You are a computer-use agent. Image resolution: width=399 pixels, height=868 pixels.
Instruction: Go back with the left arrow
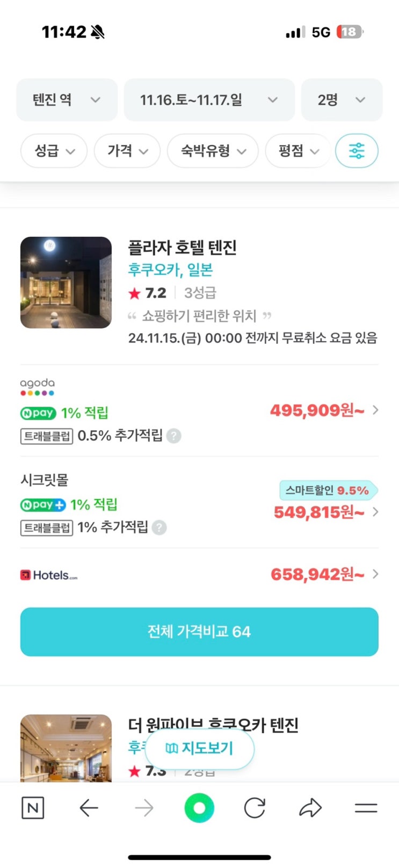tap(89, 808)
